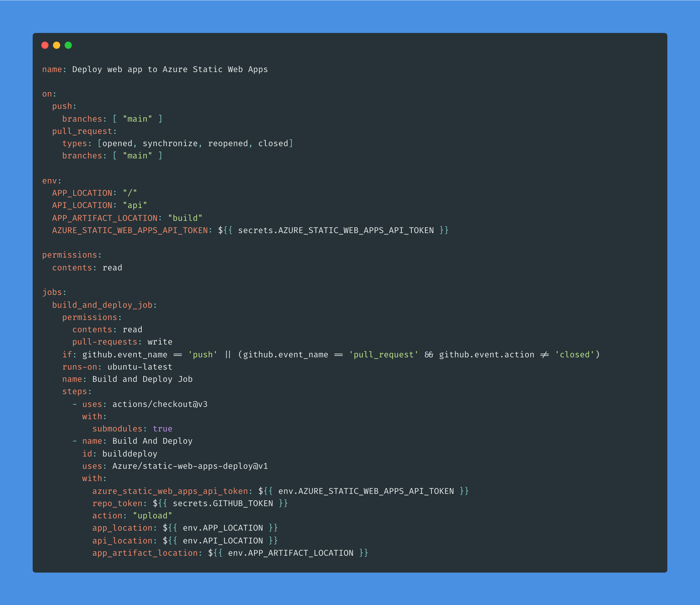Click 'actions/checkout@v3' text
This screenshot has height=605, width=700.
click(160, 404)
